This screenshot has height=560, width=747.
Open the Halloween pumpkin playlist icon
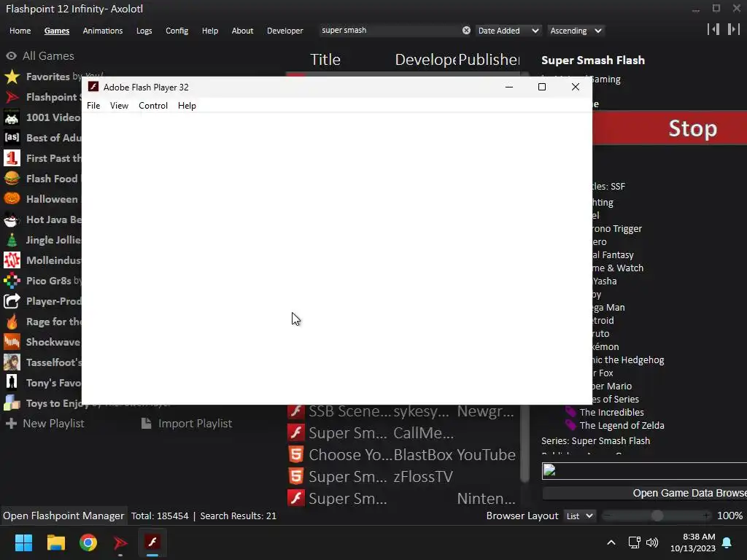click(12, 199)
